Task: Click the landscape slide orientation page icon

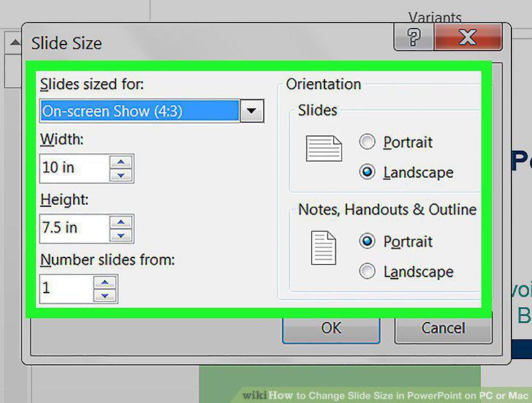Action: click(x=324, y=148)
